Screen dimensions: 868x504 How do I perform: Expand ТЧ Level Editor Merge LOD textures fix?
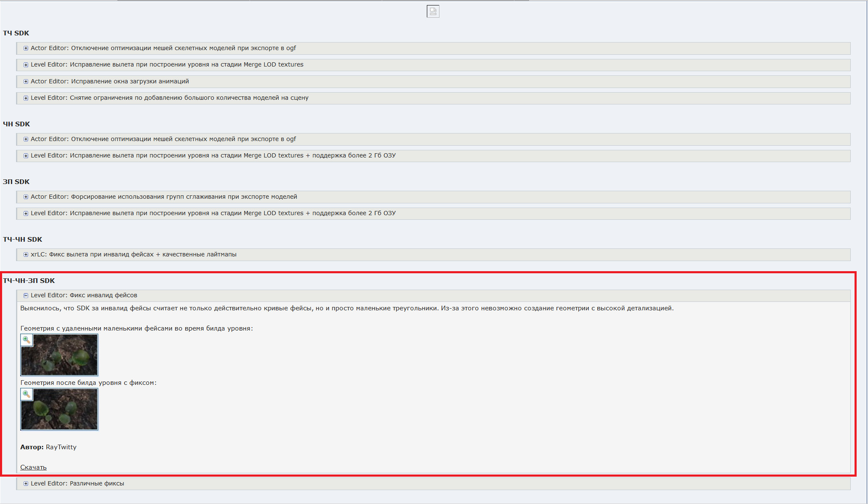(433, 65)
